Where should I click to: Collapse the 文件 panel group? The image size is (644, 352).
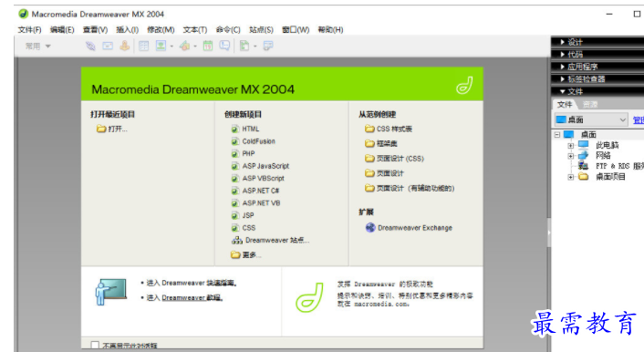pyautogui.click(x=563, y=91)
